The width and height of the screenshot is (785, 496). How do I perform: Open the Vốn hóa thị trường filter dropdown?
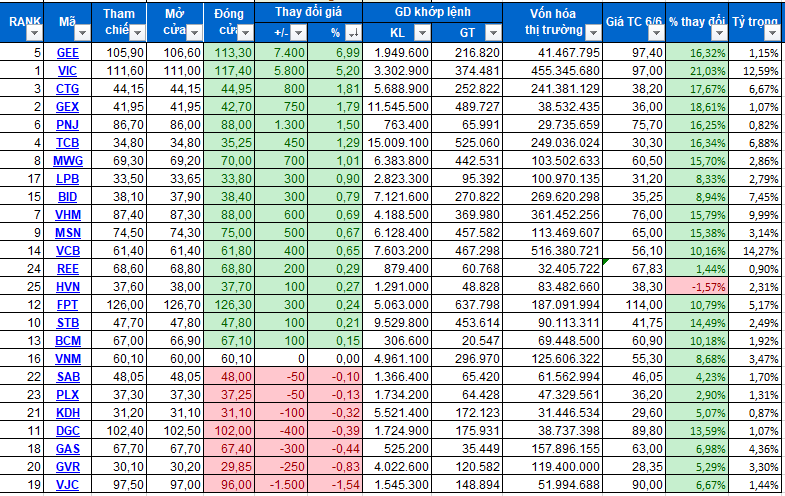click(593, 34)
